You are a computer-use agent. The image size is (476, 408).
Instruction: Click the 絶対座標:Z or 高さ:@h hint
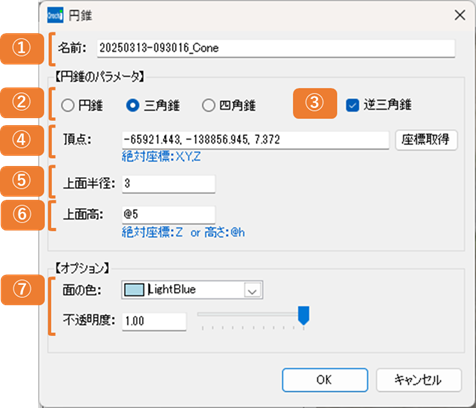[x=183, y=232]
